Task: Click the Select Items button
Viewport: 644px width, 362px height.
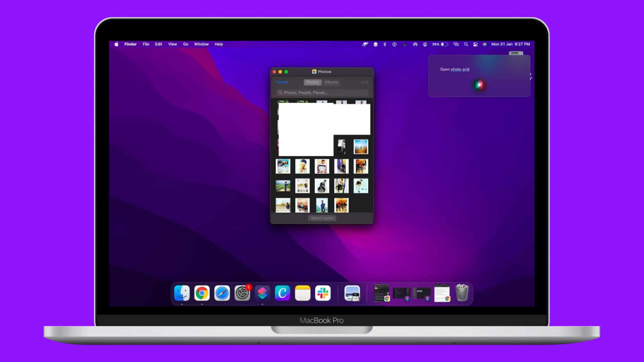Action: [x=322, y=218]
